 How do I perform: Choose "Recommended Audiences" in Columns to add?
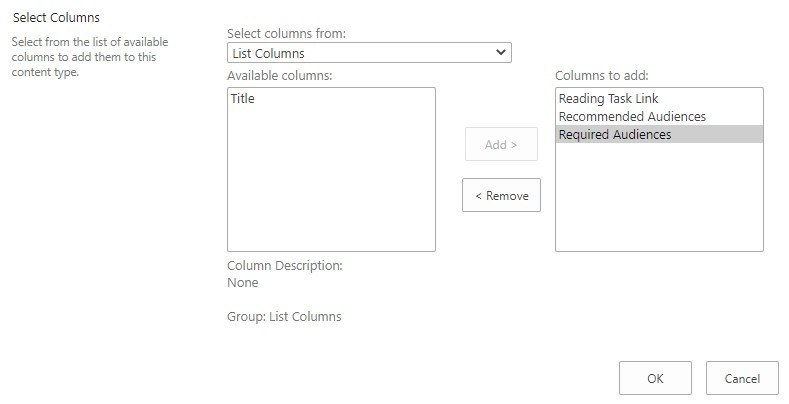pyautogui.click(x=632, y=117)
